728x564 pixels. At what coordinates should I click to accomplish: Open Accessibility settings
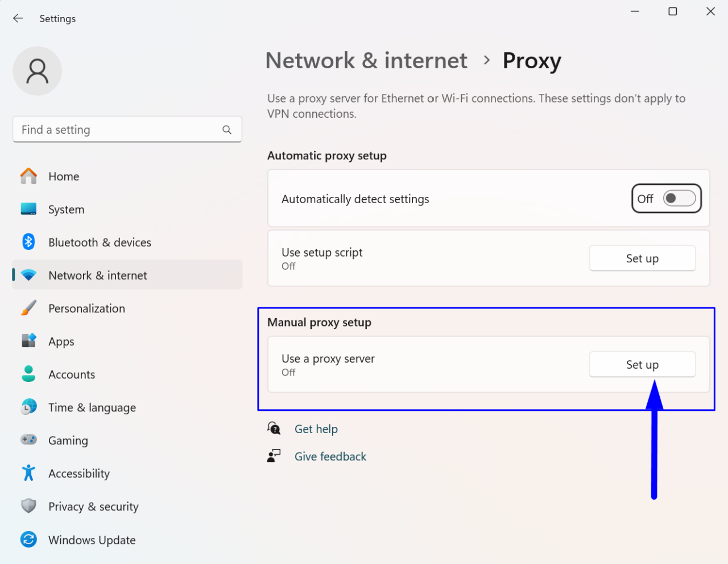(79, 473)
